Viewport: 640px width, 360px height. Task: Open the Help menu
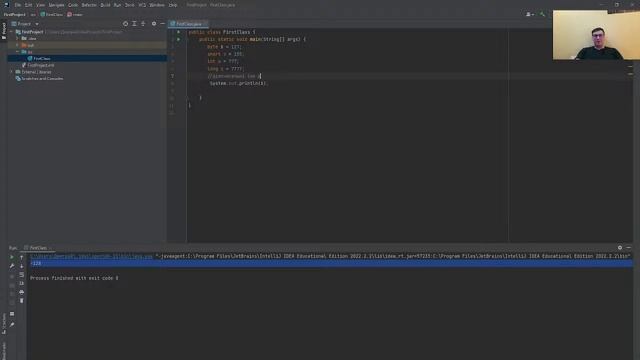[x=173, y=5]
